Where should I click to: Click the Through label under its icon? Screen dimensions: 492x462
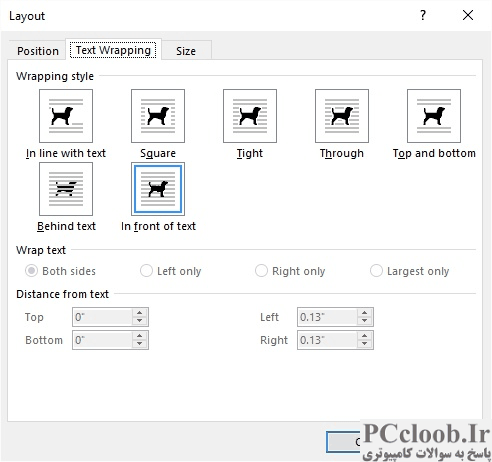coord(342,153)
